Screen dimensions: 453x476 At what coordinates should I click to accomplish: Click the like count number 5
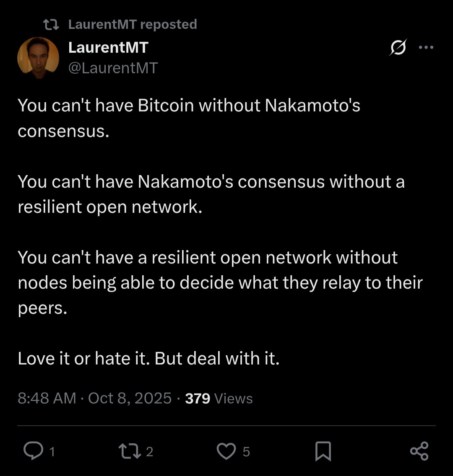pos(246,452)
